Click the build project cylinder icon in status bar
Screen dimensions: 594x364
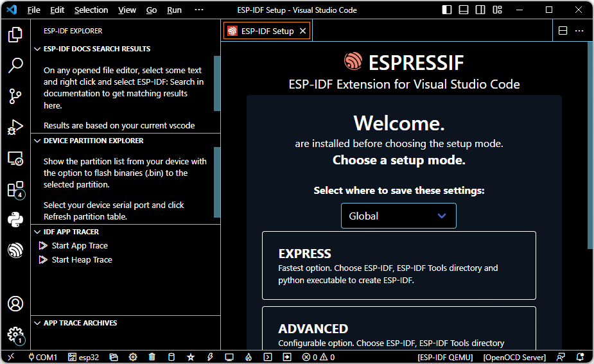[171, 357]
